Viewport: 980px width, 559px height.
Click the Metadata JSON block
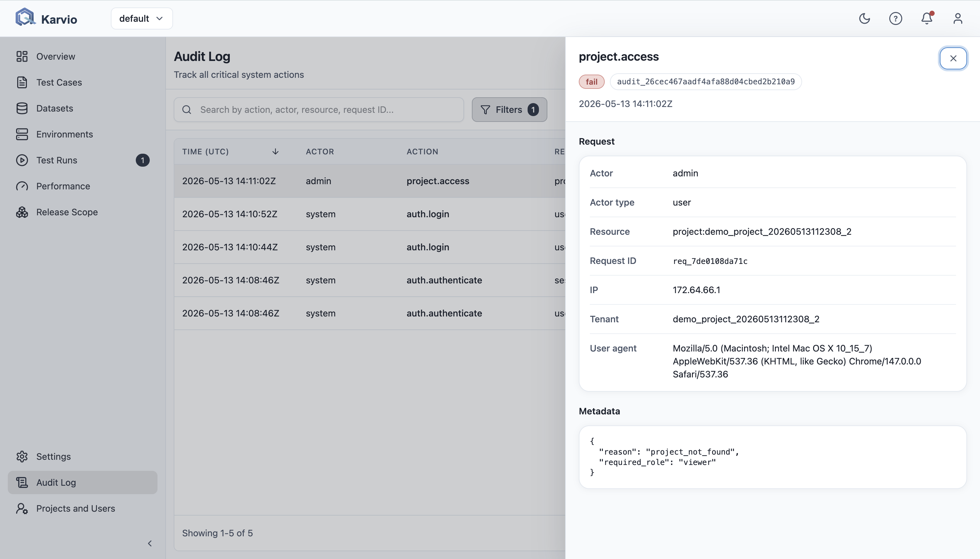pos(772,457)
